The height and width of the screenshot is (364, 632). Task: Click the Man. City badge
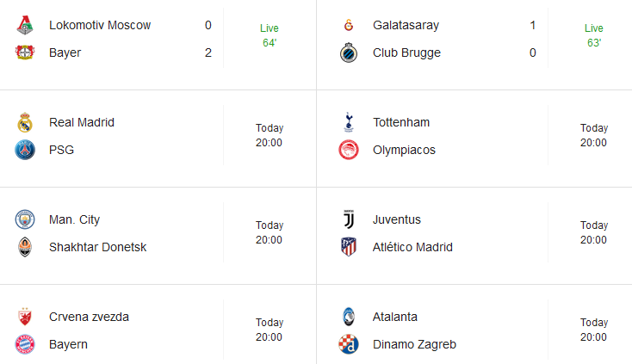[25, 219]
